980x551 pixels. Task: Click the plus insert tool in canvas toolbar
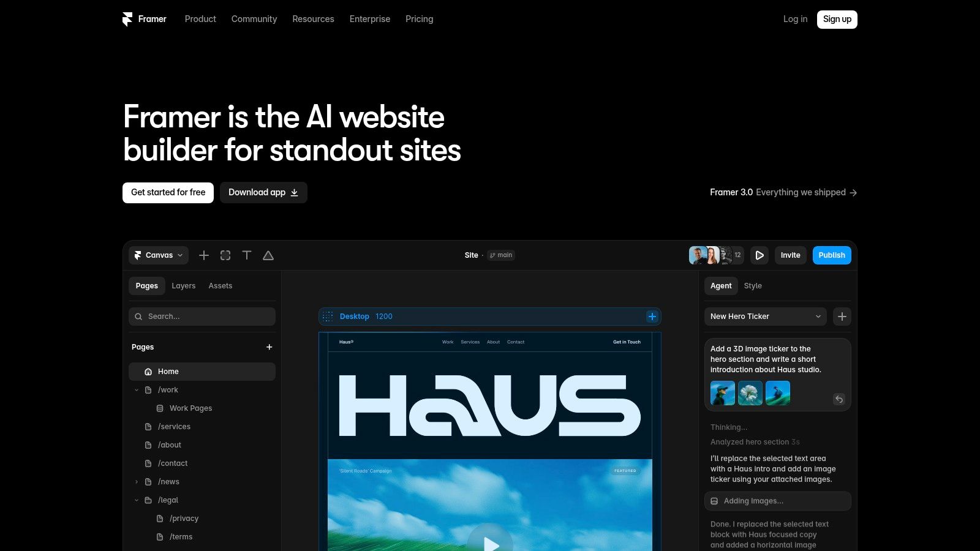pos(204,255)
